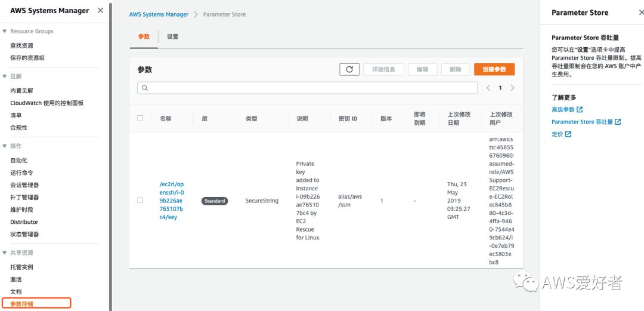The width and height of the screenshot is (644, 311).
Task: Collapse the Resource Groups section
Action: [5, 31]
